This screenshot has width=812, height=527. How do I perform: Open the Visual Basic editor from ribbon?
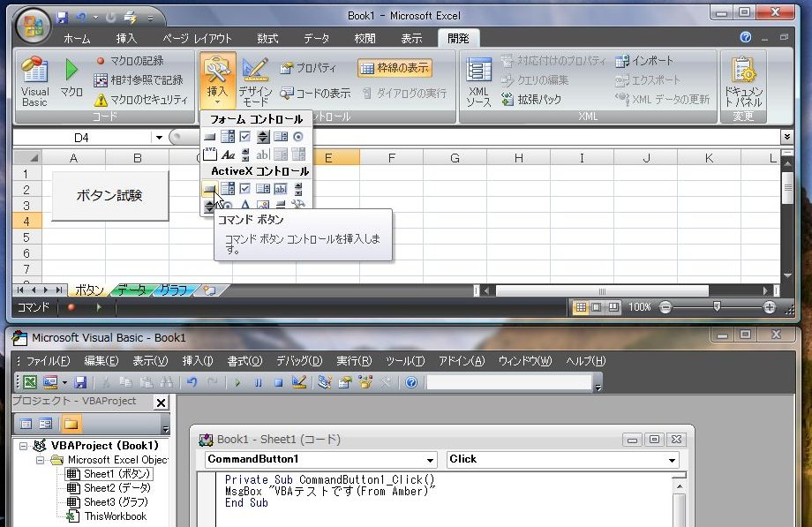[34, 82]
